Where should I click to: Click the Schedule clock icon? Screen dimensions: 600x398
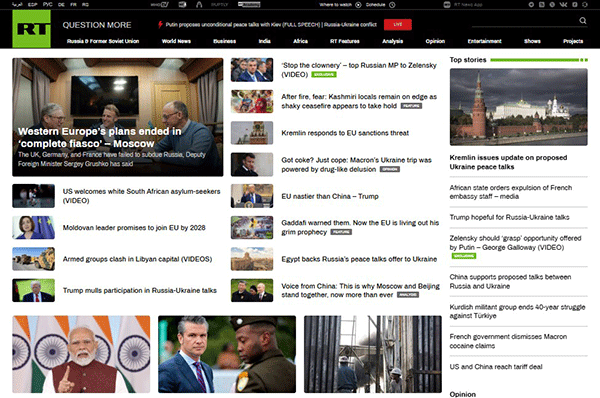(x=392, y=5)
